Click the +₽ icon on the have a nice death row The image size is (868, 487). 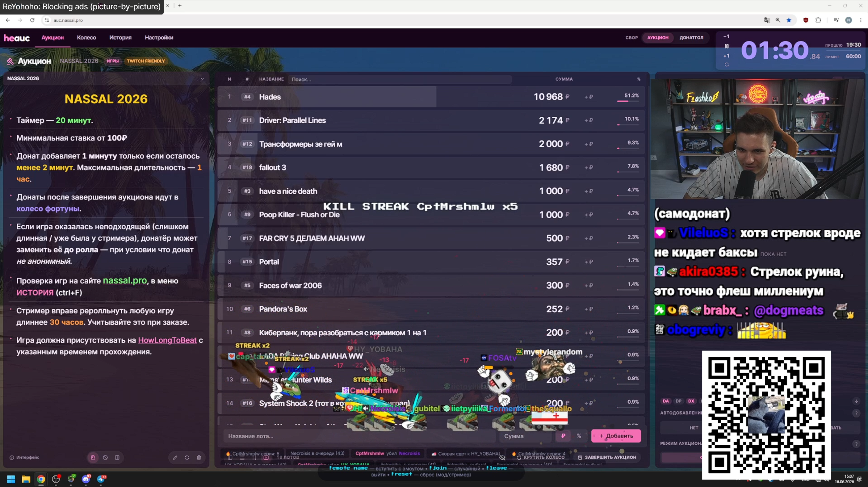[589, 191]
